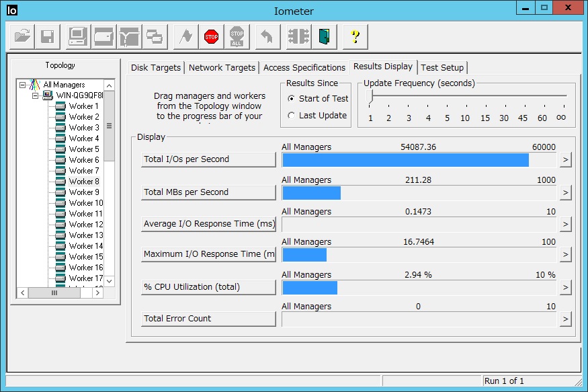The image size is (588, 392).
Task: Click the Open test configuration folder icon
Action: point(23,36)
